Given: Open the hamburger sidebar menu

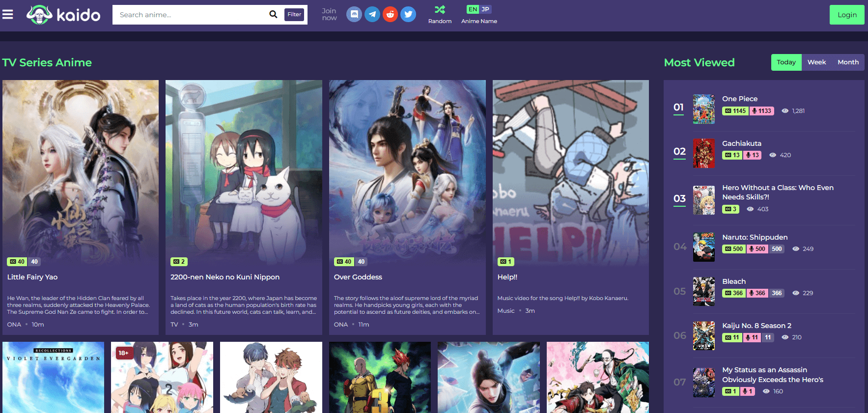Looking at the screenshot, I should click(8, 15).
